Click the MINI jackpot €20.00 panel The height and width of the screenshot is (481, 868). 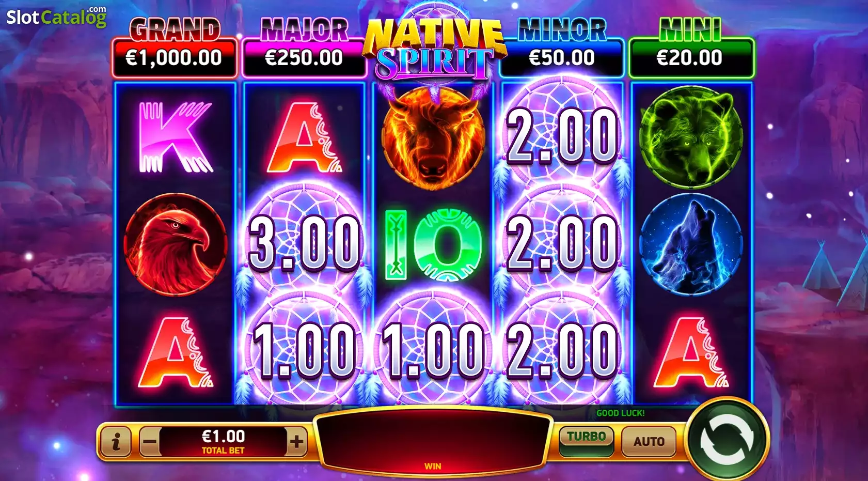[691, 57]
